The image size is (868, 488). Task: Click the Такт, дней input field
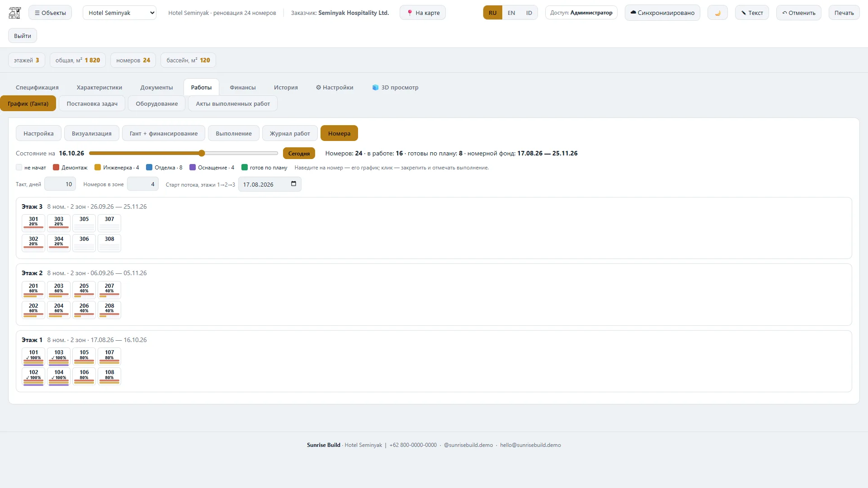coord(60,184)
